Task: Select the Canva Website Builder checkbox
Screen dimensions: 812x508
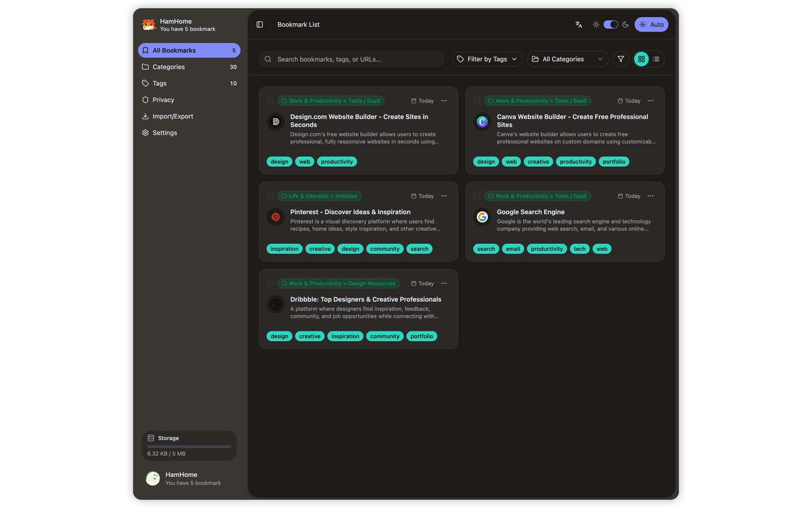Action: click(x=477, y=101)
